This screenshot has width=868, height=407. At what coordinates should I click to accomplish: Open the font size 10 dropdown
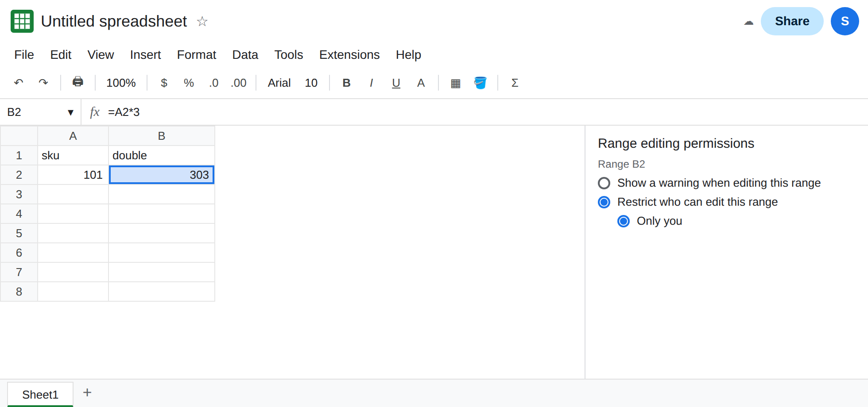click(x=311, y=83)
